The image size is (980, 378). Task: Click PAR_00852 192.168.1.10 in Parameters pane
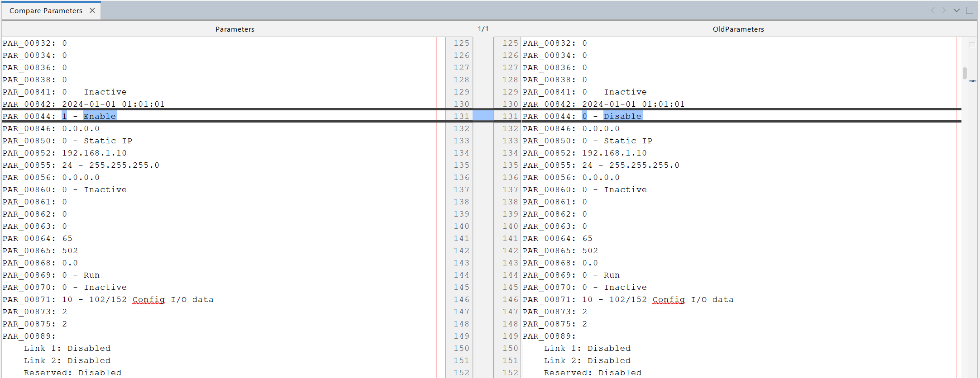coord(65,153)
